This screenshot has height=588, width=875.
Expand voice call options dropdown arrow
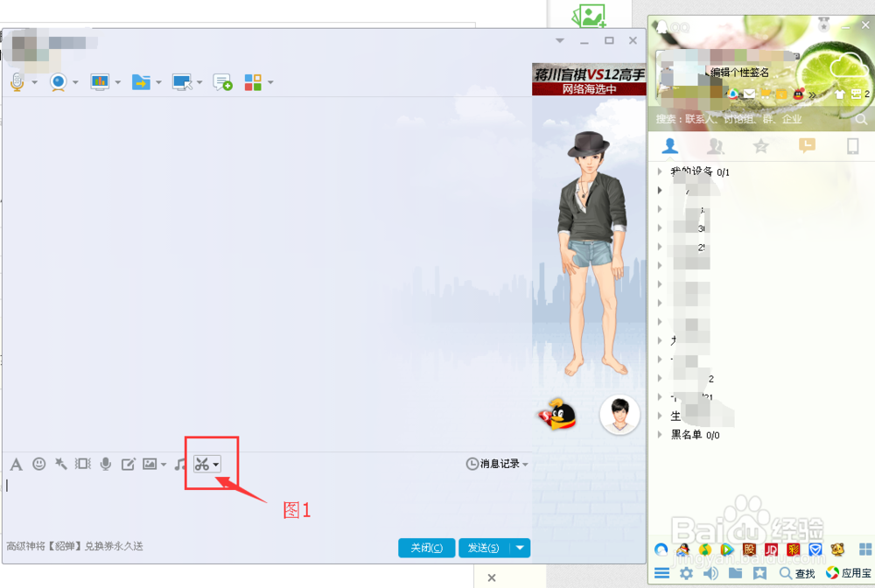[35, 82]
